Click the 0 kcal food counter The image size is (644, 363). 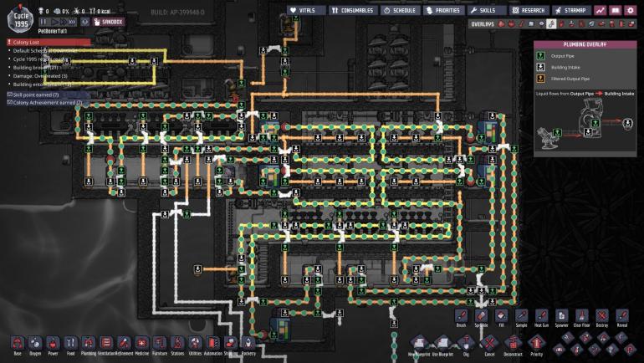(x=100, y=11)
